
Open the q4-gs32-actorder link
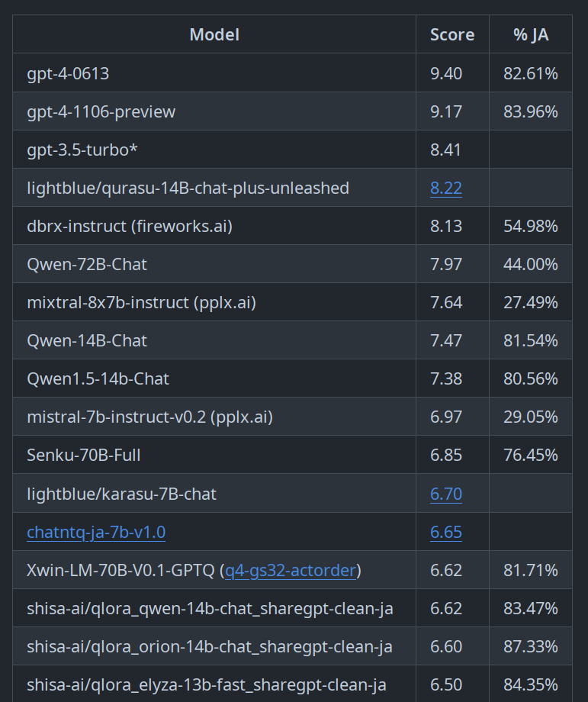tap(291, 570)
